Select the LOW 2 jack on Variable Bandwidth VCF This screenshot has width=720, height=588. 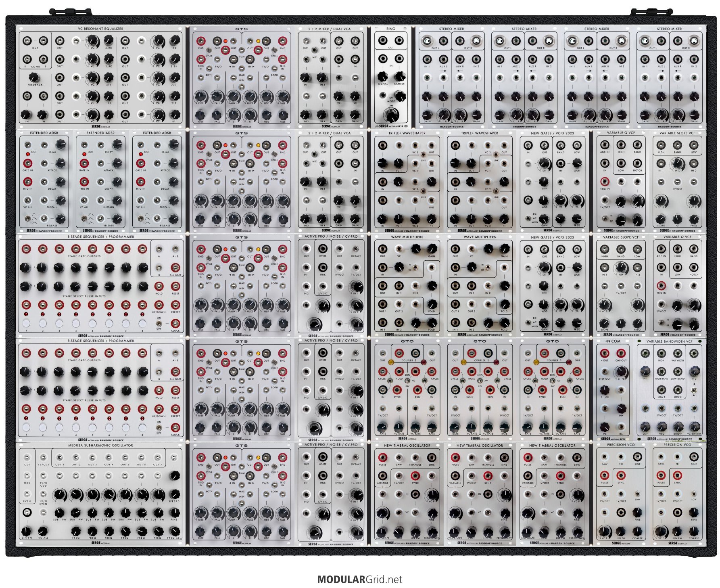coord(678,390)
